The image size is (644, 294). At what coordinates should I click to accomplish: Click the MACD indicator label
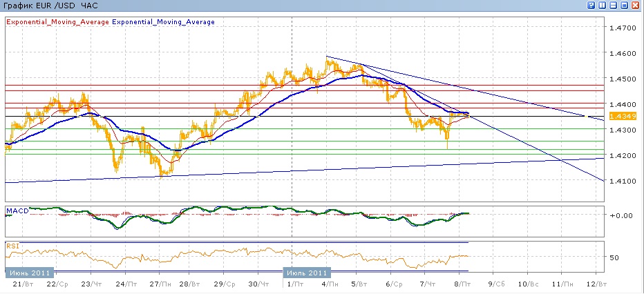coord(17,210)
